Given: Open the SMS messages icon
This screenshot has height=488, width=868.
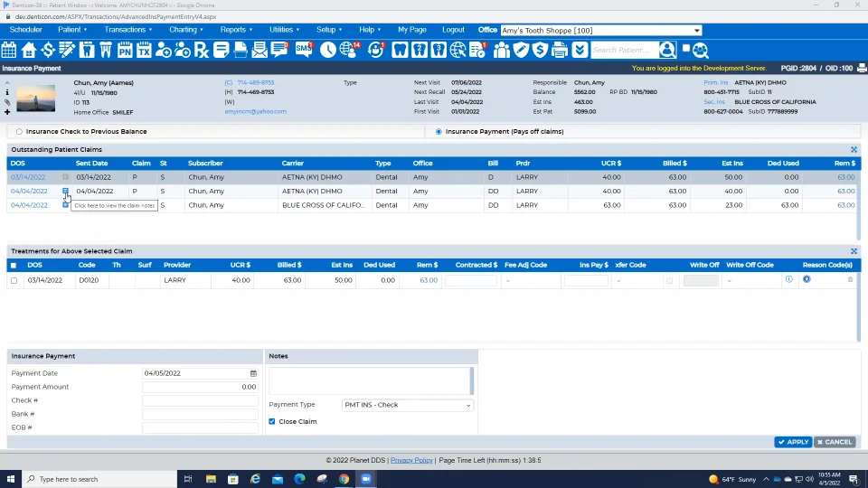Looking at the screenshot, I should click(x=304, y=50).
